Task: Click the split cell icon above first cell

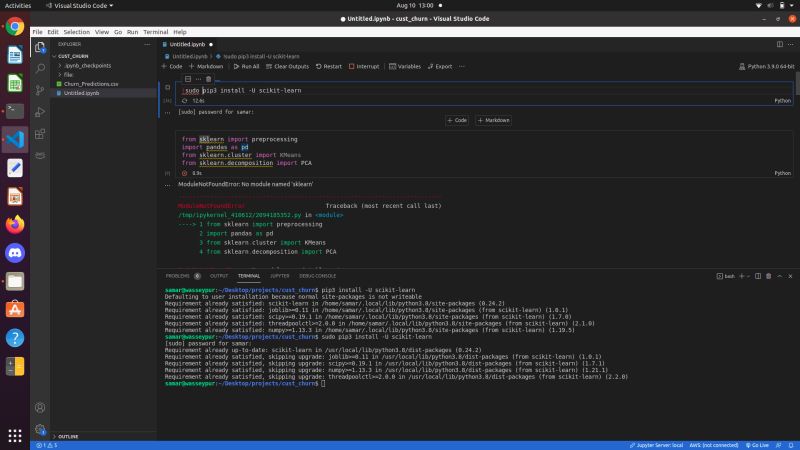Action: (x=188, y=79)
